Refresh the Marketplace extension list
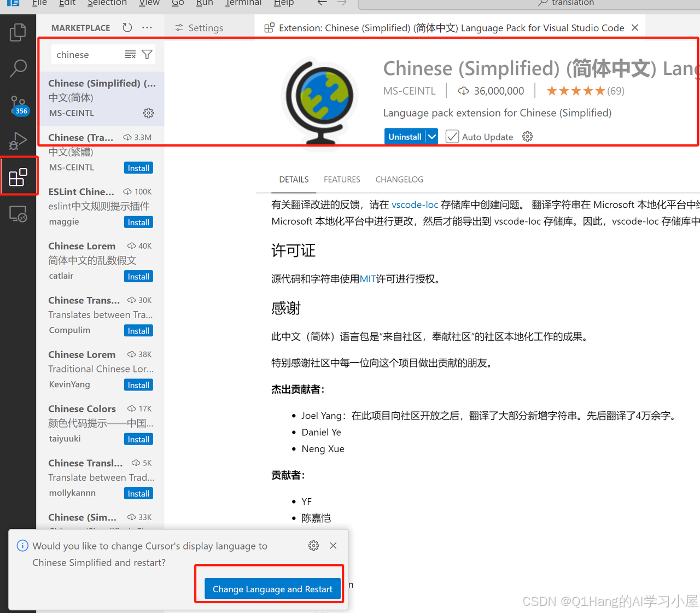 pos(127,27)
